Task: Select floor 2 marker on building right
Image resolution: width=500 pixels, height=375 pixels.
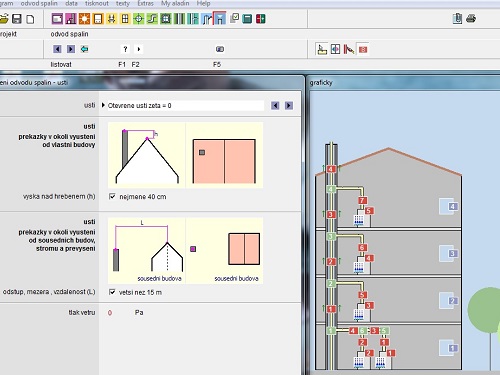Action: click(452, 301)
